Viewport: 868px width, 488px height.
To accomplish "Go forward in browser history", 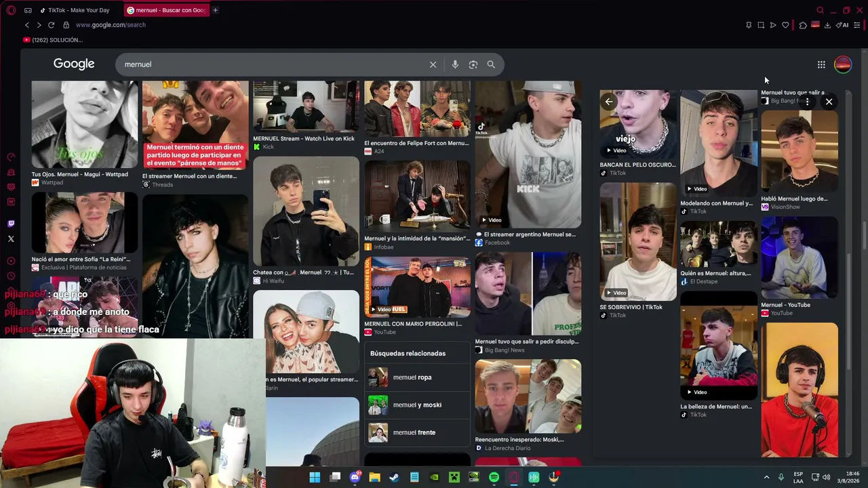I will tap(39, 25).
